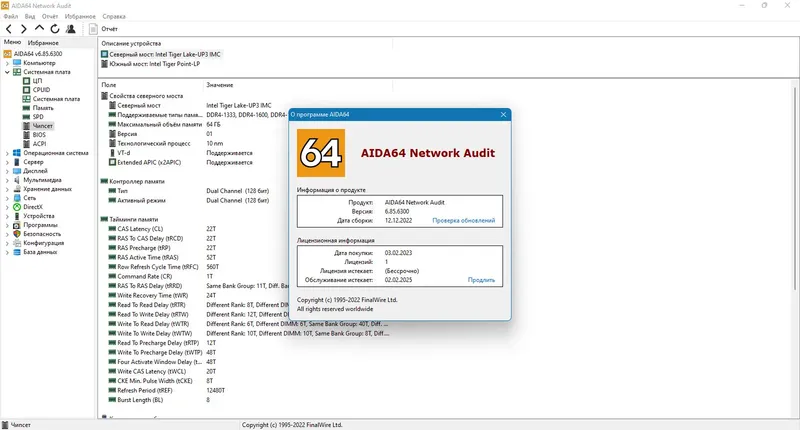This screenshot has height=430, width=800.
Task: Expand the Сервер tree node
Action: (7, 162)
